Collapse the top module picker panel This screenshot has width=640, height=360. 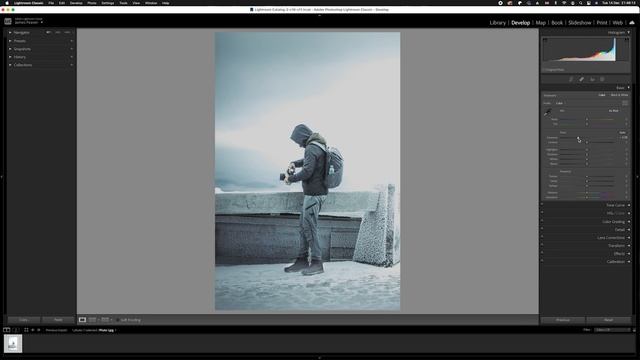[x=320, y=16]
